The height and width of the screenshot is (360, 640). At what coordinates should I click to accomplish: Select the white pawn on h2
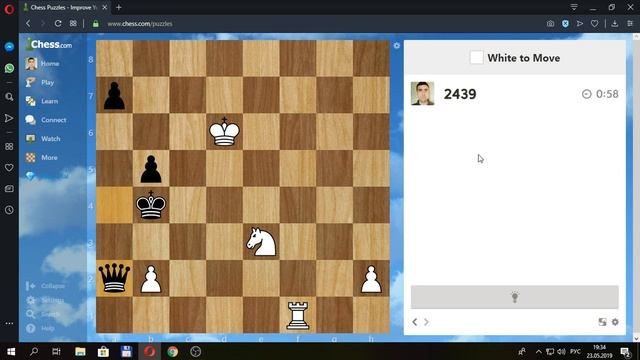click(371, 279)
